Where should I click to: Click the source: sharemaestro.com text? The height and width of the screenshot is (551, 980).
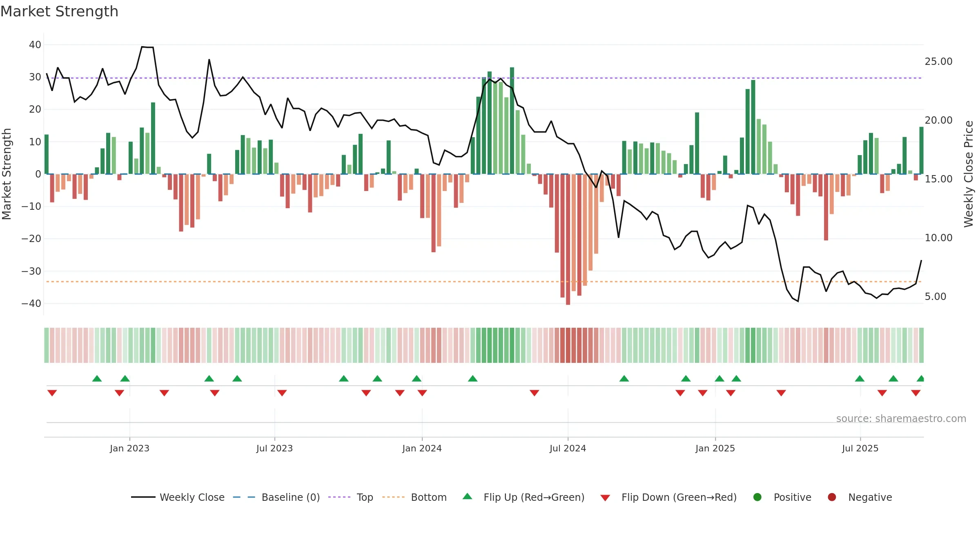901,419
